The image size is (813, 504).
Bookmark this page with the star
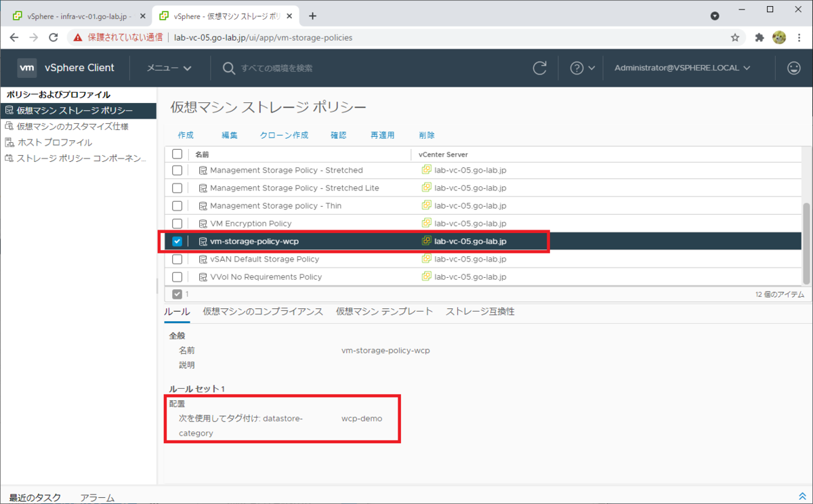pos(735,38)
